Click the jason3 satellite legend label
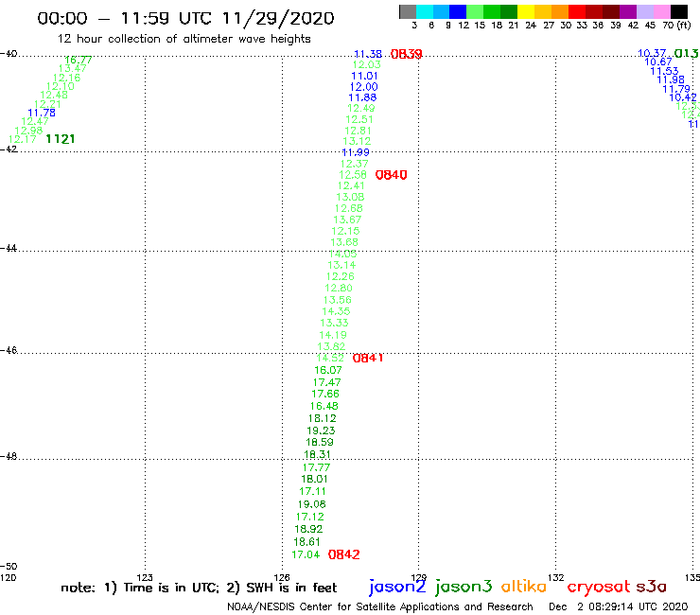The height and width of the screenshot is (615, 700). 464,587
